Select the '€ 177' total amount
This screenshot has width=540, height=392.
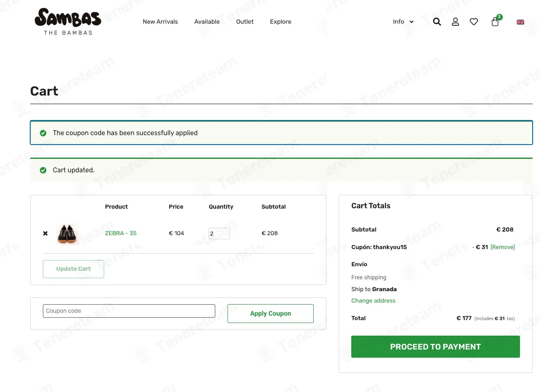(464, 318)
